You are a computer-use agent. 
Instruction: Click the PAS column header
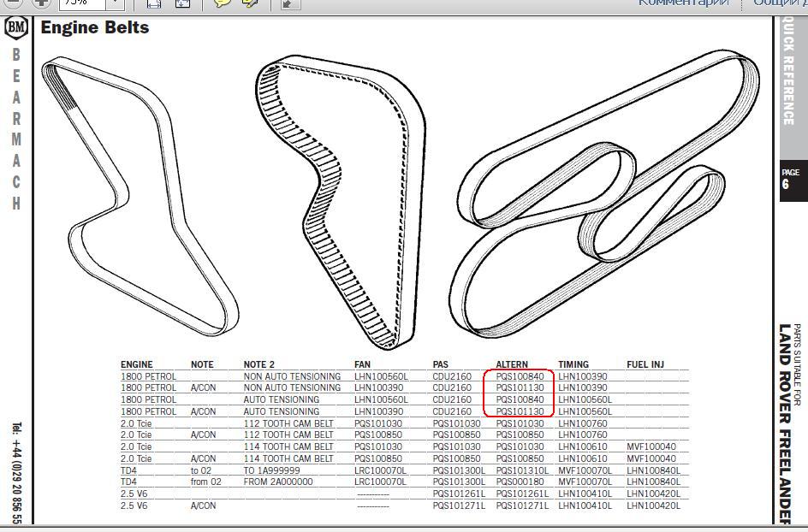pyautogui.click(x=441, y=364)
